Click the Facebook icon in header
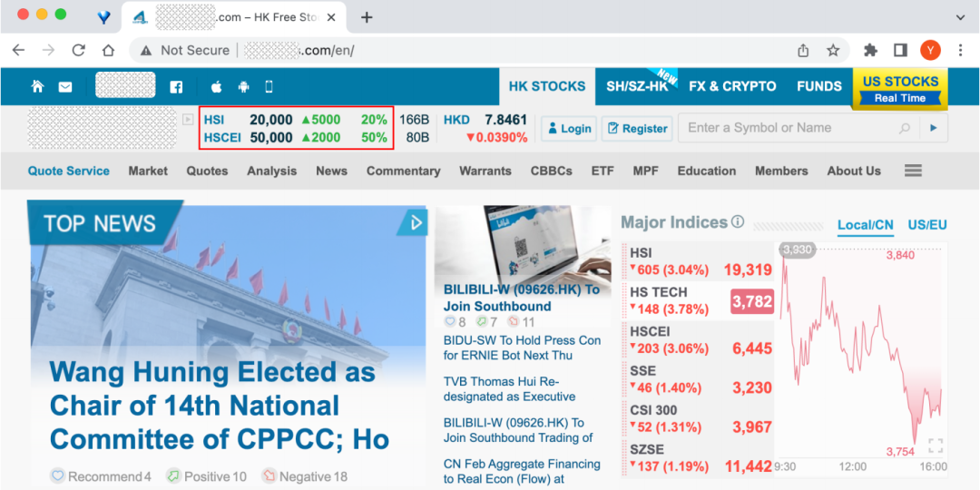This screenshot has width=980, height=490. [x=176, y=87]
